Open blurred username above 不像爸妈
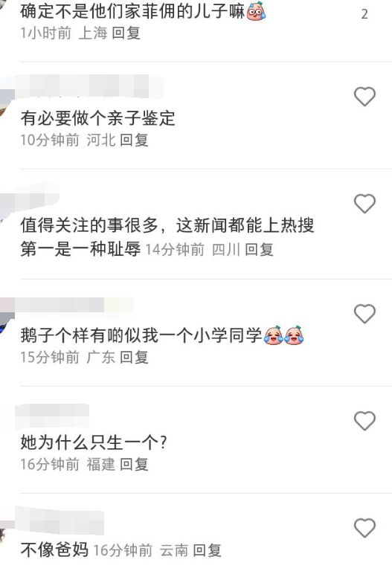Image resolution: width=392 pixels, height=574 pixels. (x=60, y=520)
